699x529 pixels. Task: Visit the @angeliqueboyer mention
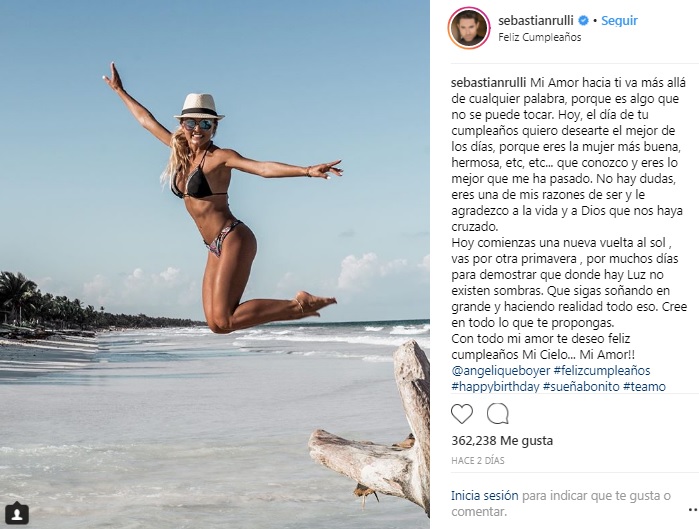(x=501, y=370)
